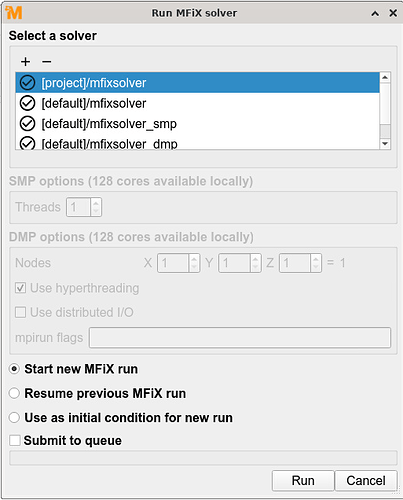Click the checkmark icon beside [default]/mfixsolver
403x500 pixels.
pyautogui.click(x=27, y=103)
